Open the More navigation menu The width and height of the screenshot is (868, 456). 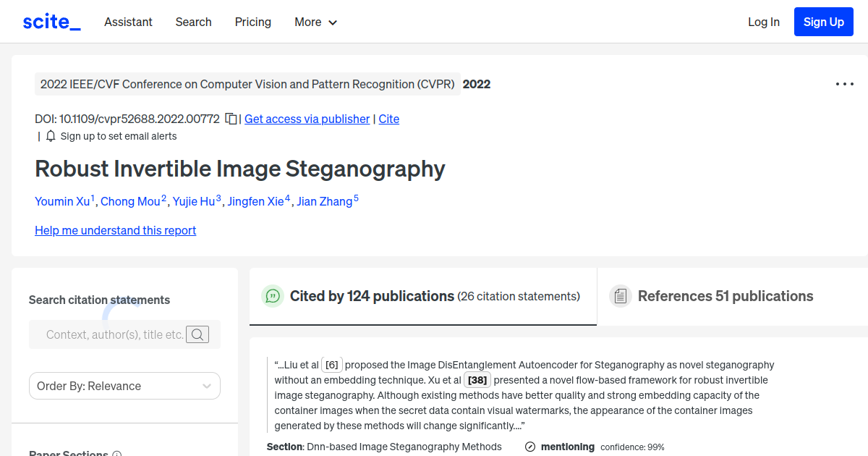pos(315,22)
